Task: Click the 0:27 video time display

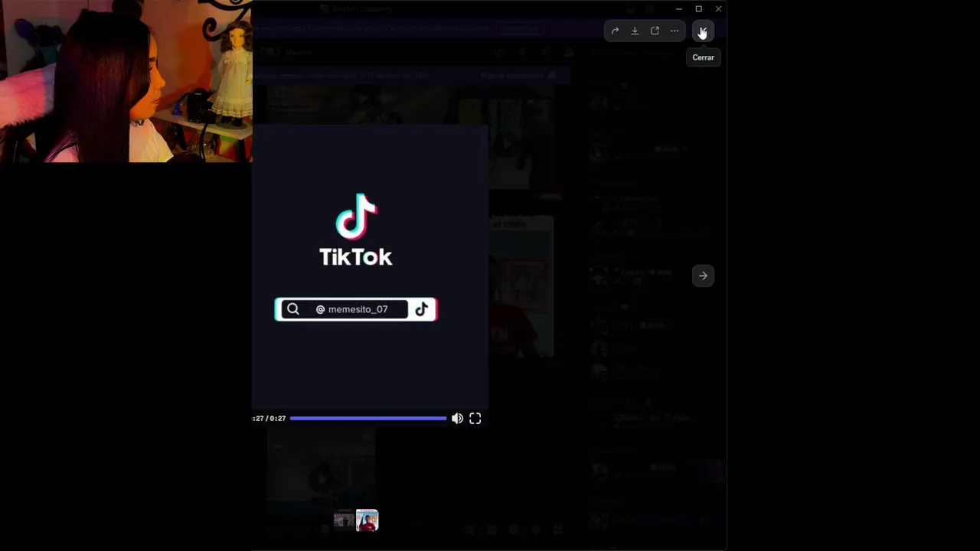Action: click(x=269, y=419)
